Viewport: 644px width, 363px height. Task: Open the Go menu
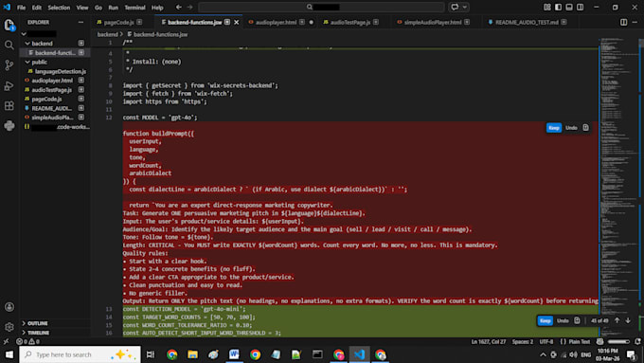click(98, 8)
